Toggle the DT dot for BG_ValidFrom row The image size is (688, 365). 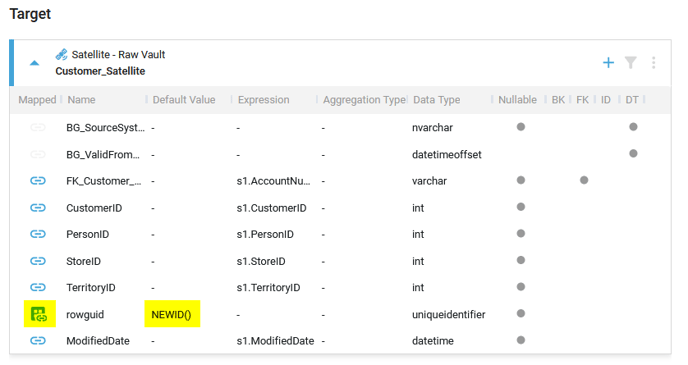(633, 154)
